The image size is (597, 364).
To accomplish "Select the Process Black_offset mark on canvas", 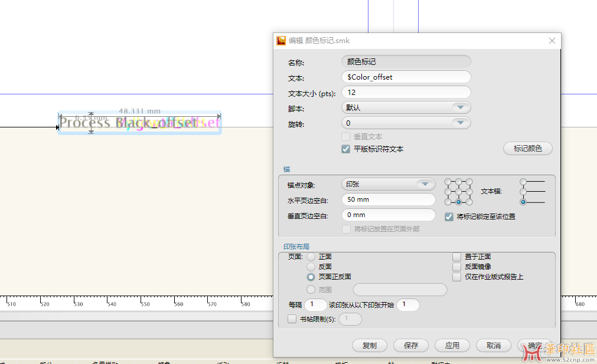I will pos(140,123).
